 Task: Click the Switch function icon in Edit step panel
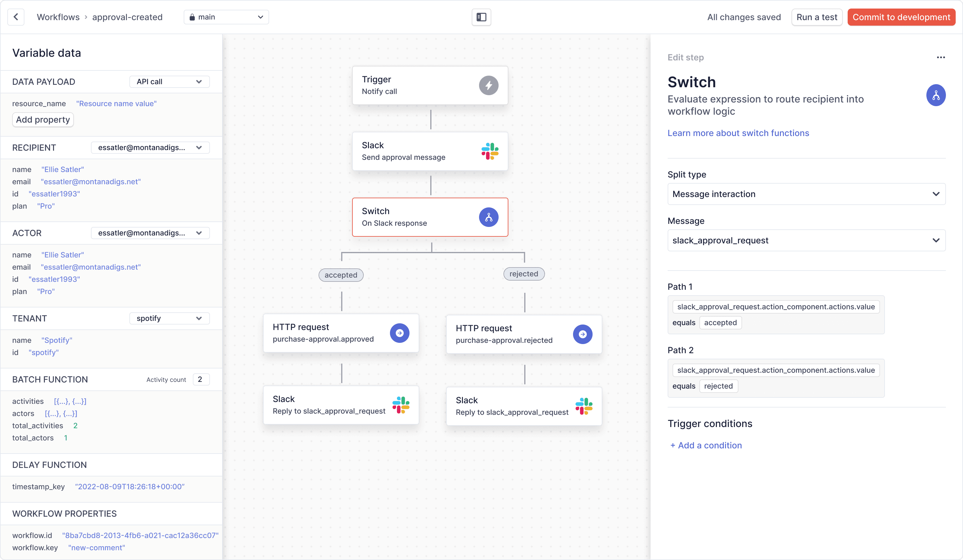pyautogui.click(x=936, y=95)
